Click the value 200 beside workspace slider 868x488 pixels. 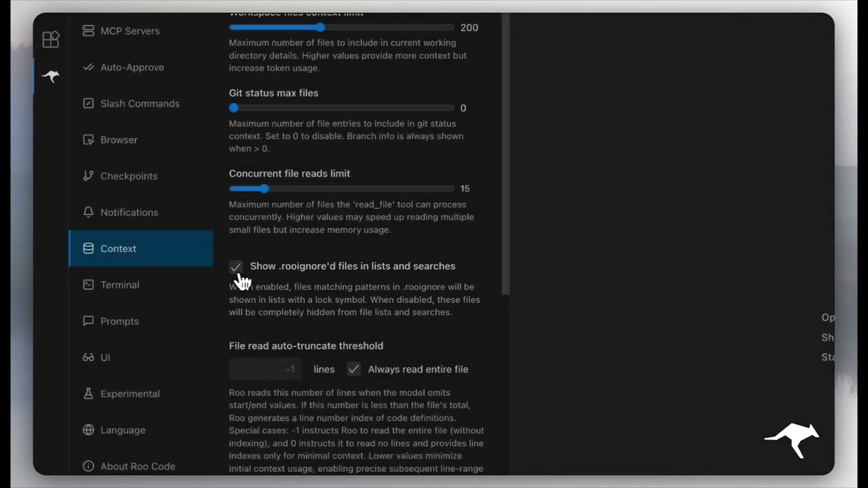click(x=469, y=28)
